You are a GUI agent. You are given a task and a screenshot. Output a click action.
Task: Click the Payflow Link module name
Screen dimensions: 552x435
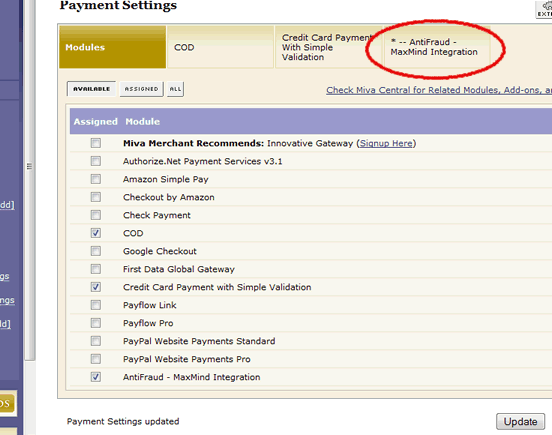[150, 305]
